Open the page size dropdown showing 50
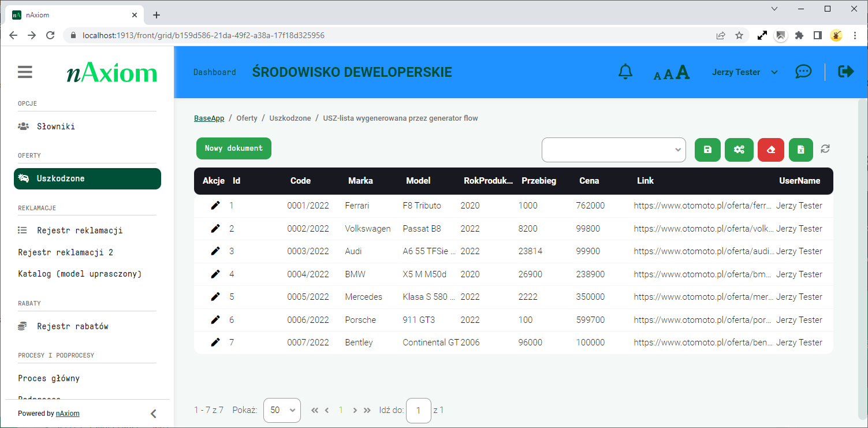Screen dimensions: 868x428 pos(282,410)
